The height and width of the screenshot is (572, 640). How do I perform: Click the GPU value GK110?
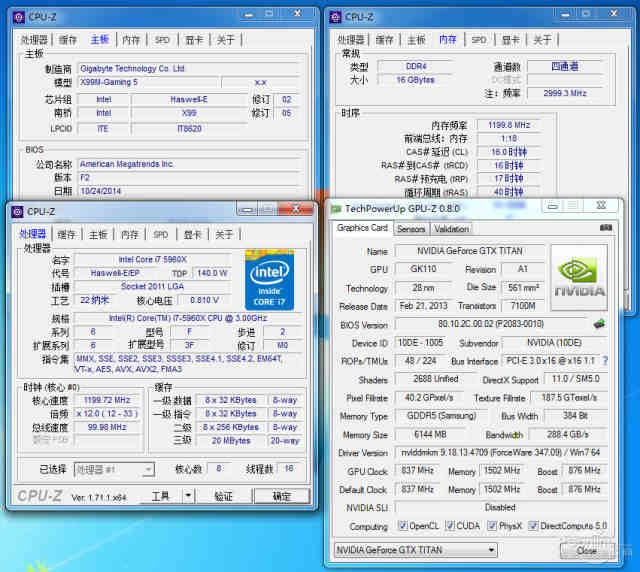[423, 269]
